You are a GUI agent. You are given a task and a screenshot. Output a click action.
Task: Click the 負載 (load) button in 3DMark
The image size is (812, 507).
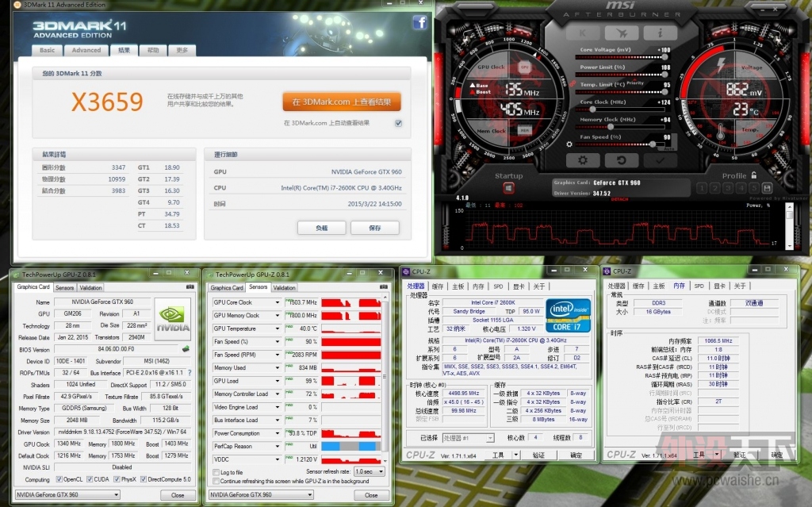(x=322, y=228)
